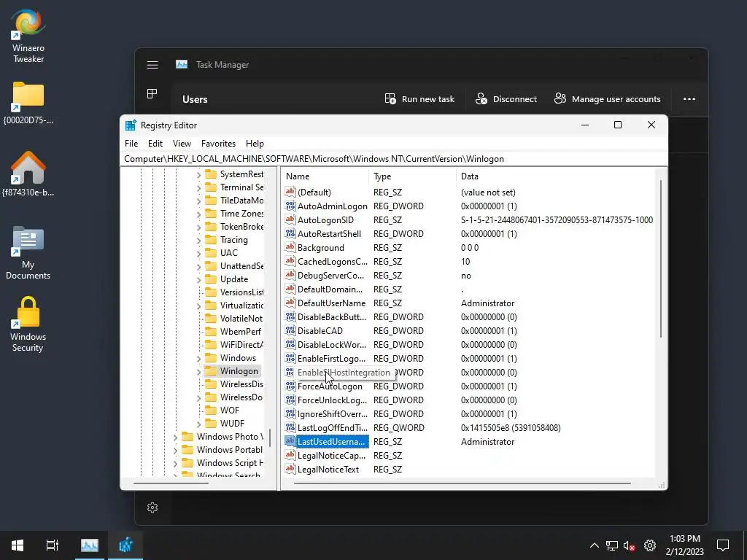Expand the TileDataMo tree key
747x560 pixels.
click(x=198, y=201)
